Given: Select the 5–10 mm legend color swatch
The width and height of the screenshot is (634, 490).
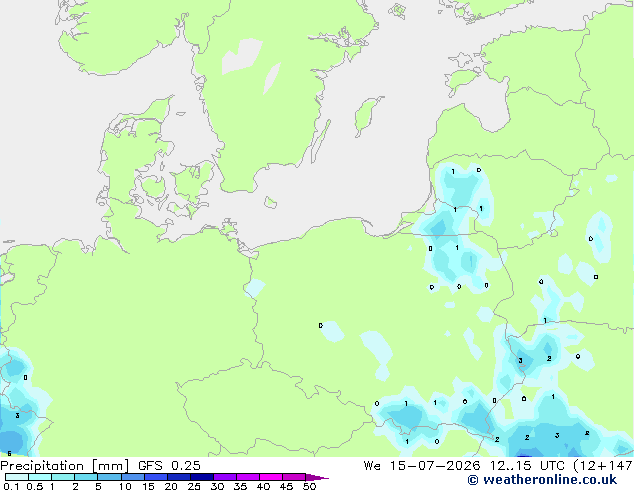Looking at the screenshot, I should click(109, 477).
